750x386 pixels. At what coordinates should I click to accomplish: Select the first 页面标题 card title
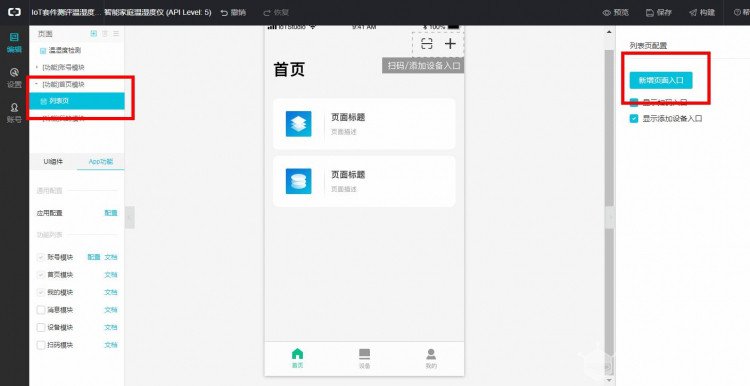pos(348,118)
